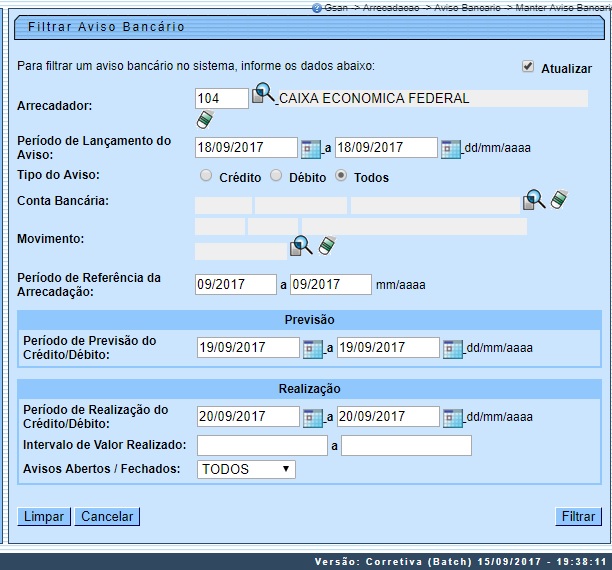Screen dimensions: 612x570
Task: Click the Limpar button
Action: [x=44, y=517]
